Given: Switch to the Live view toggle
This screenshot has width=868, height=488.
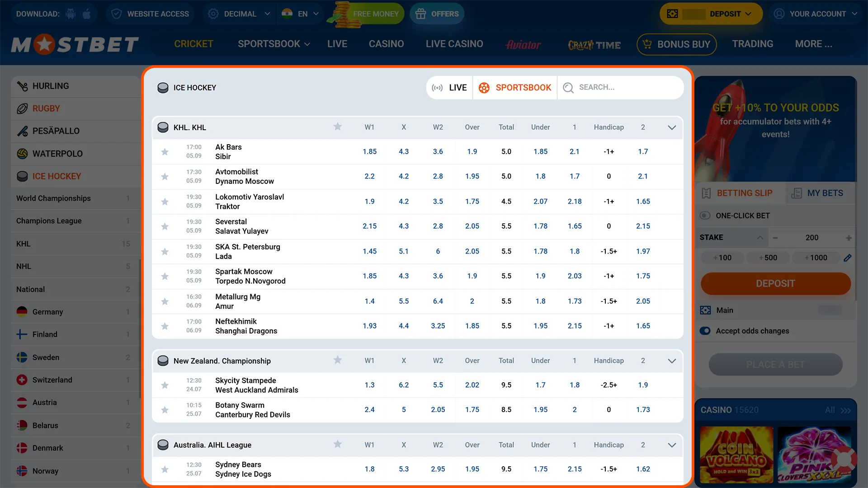Looking at the screenshot, I should pos(449,88).
